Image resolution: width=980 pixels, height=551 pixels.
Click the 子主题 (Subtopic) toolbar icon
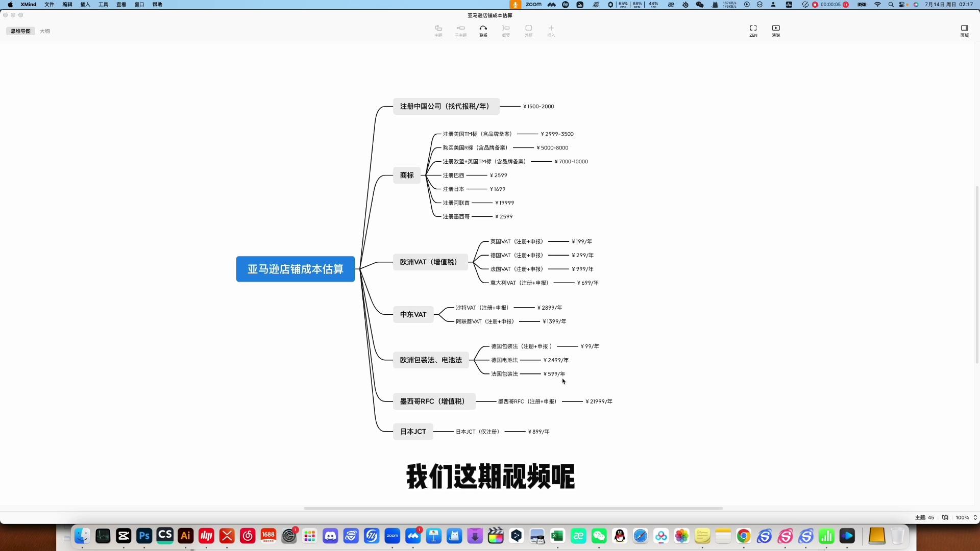point(460,31)
